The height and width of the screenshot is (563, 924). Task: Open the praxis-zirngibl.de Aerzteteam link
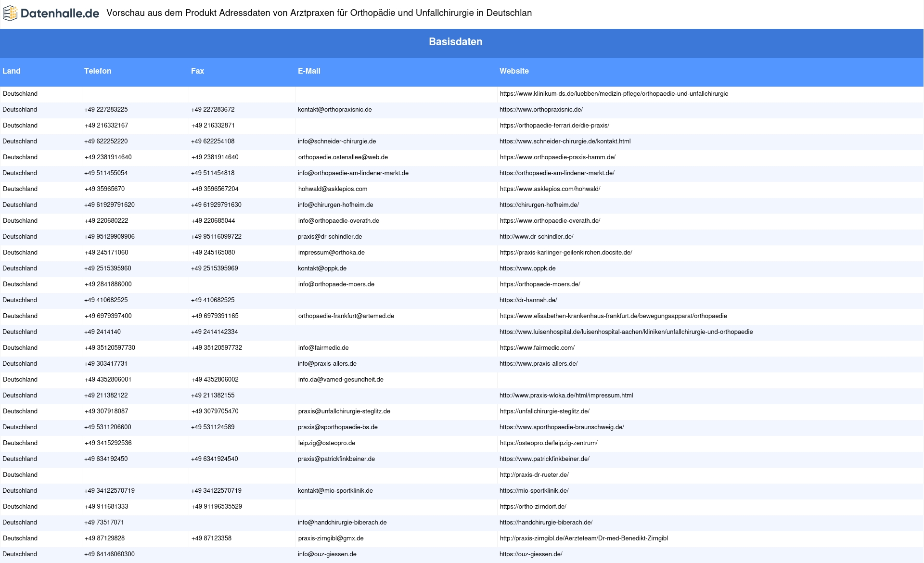click(x=584, y=538)
